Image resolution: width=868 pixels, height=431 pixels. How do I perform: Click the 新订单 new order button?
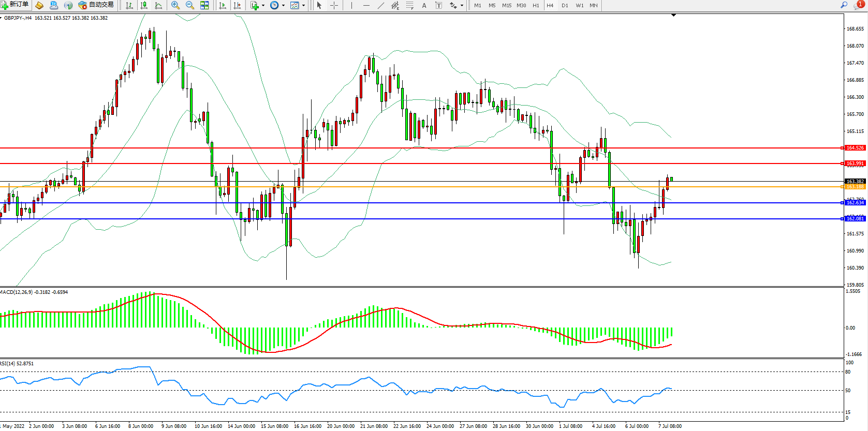(15, 5)
